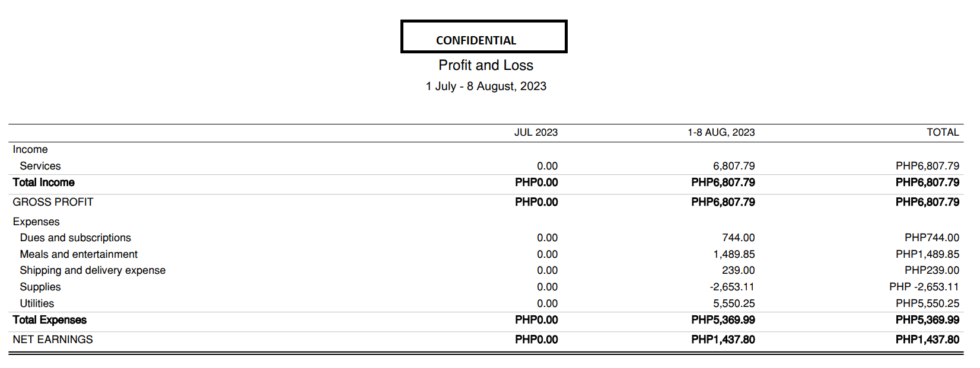Open Meals and entertainment expense row
This screenshot has height=368, width=980.
[78, 254]
